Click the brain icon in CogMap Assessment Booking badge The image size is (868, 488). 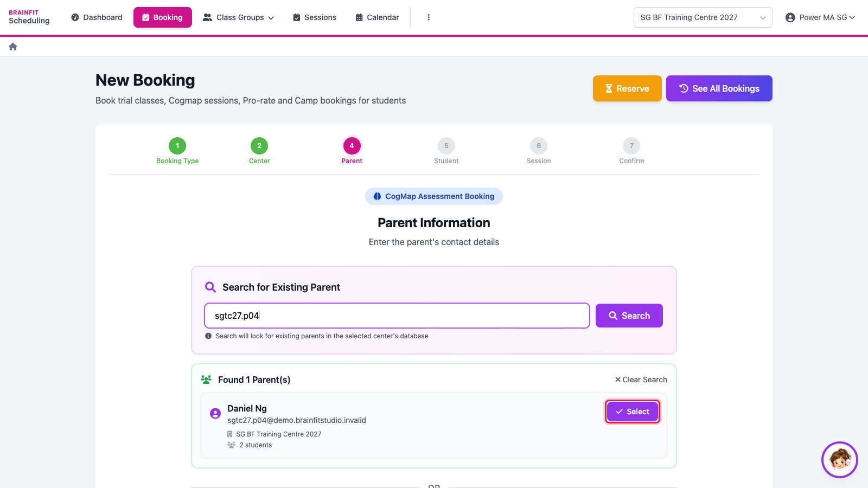coord(377,196)
